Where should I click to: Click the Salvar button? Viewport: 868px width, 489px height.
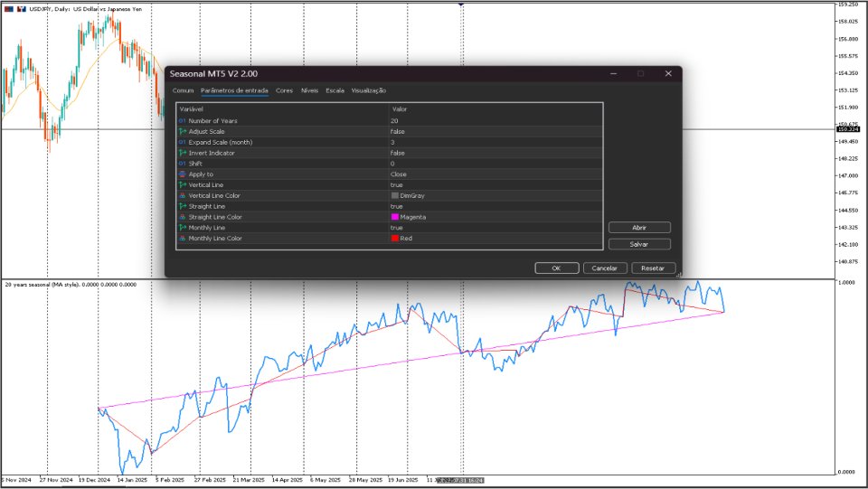point(639,244)
